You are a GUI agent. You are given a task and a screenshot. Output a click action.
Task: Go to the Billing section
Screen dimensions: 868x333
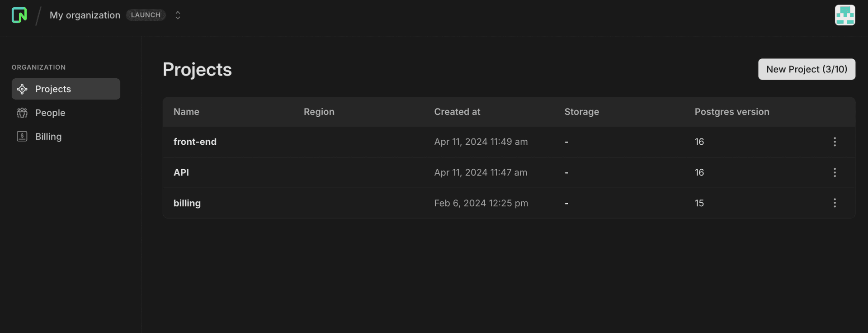(x=48, y=136)
